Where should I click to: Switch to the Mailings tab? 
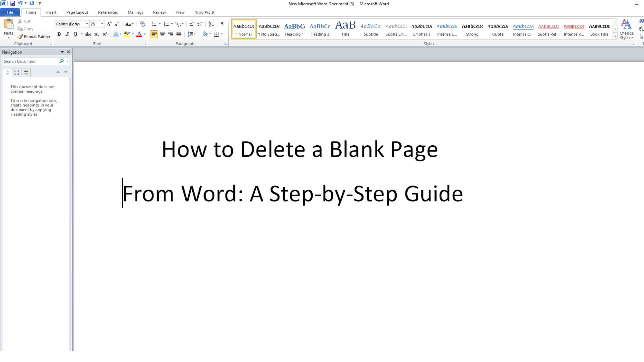(x=136, y=12)
